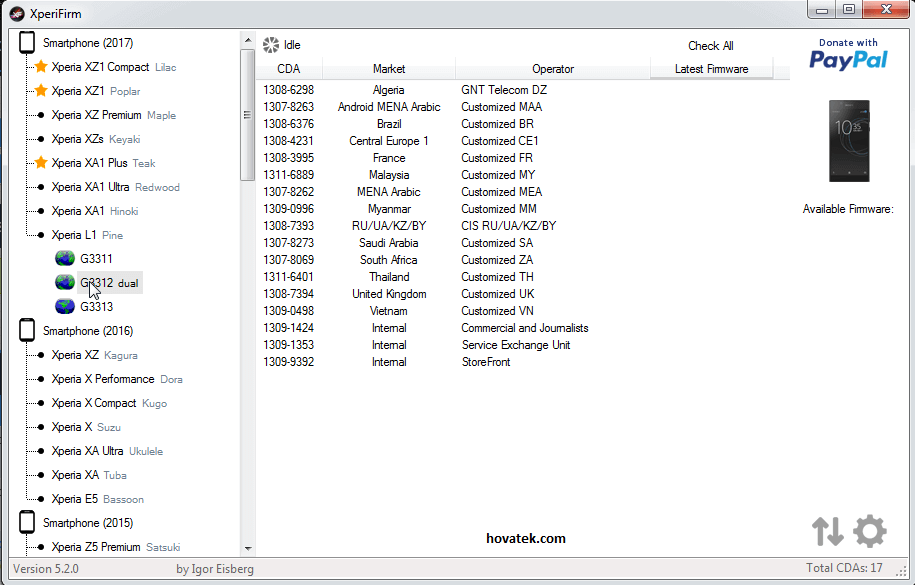Screen dimensions: 915x585
Task: Click by Igor Eisberg credit text
Action: click(x=215, y=569)
